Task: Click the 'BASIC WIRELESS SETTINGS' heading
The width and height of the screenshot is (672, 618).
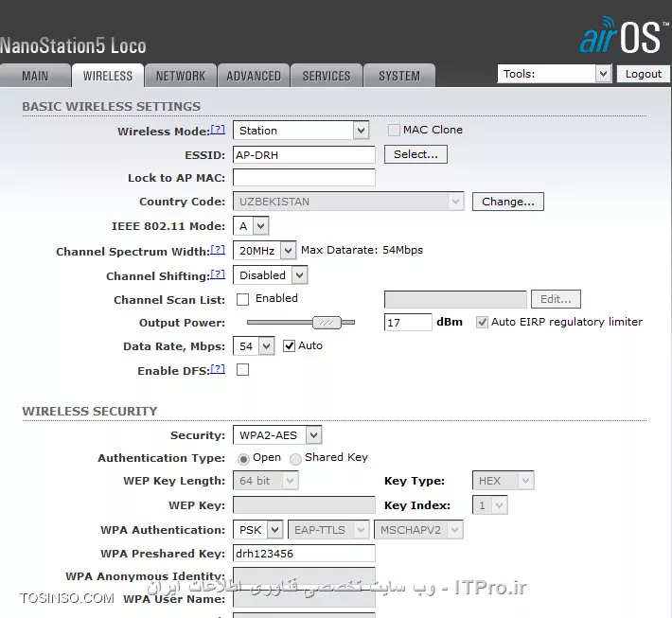Action: [x=112, y=106]
